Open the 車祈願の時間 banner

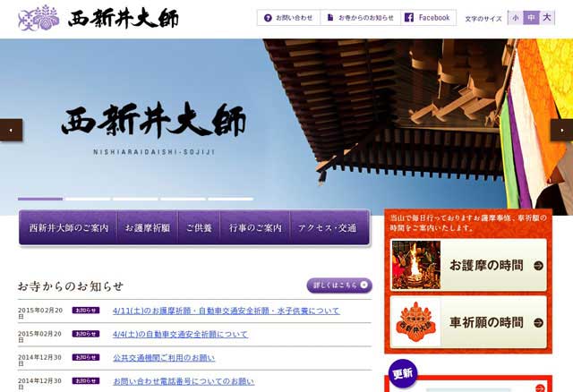pos(468,322)
